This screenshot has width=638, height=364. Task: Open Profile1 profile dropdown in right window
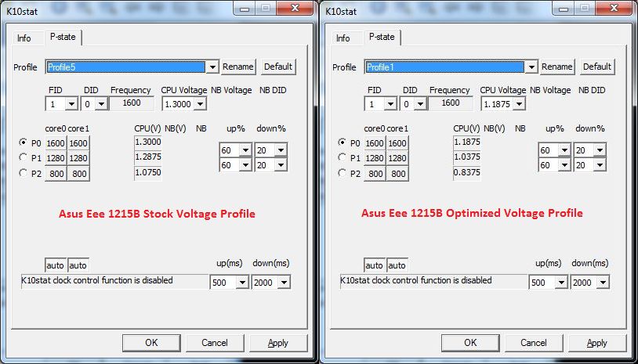[x=531, y=67]
